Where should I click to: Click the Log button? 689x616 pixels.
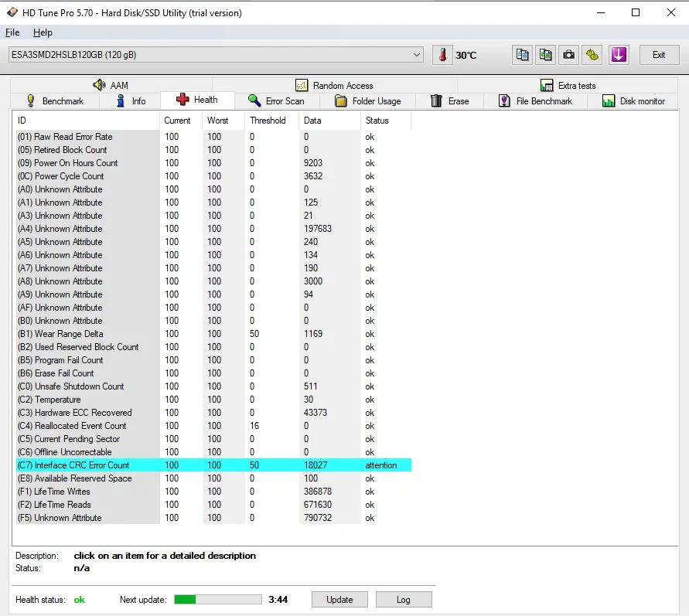pyautogui.click(x=404, y=599)
